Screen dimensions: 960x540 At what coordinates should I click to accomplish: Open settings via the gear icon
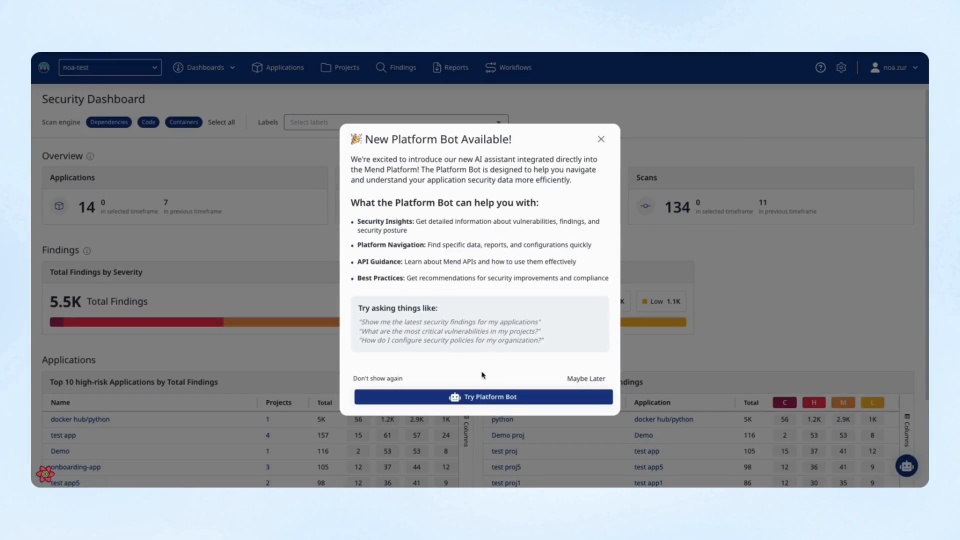pos(841,67)
